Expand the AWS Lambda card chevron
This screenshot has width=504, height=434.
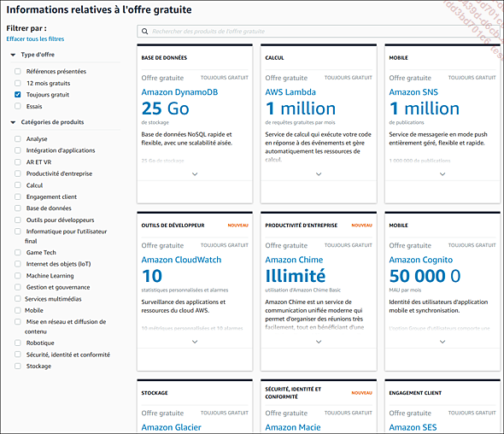pyautogui.click(x=319, y=174)
